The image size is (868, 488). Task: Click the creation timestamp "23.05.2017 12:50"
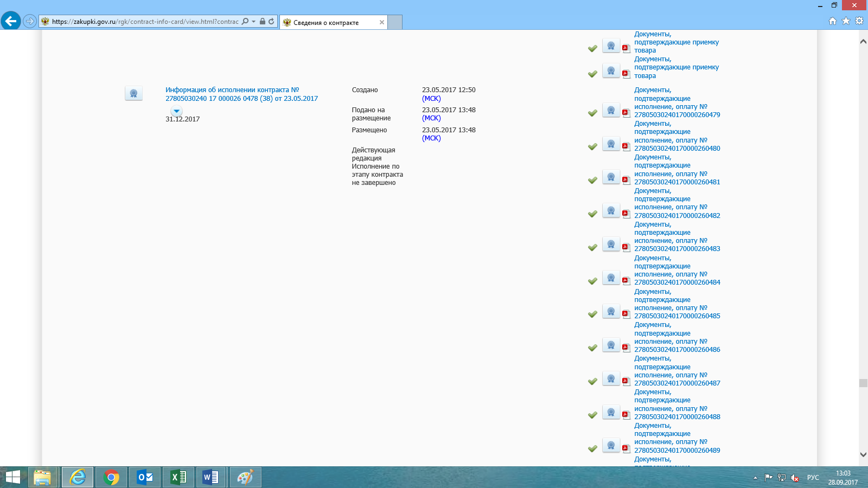(449, 90)
